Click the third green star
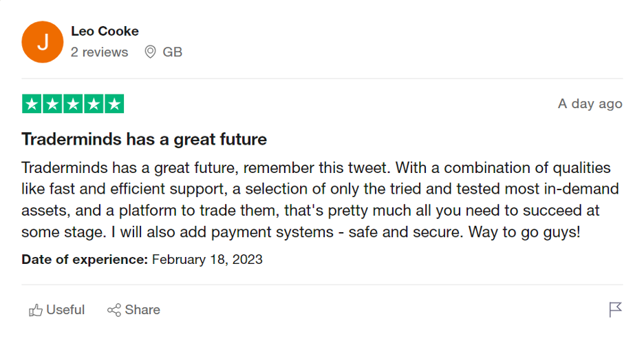The height and width of the screenshot is (339, 644). 73,104
